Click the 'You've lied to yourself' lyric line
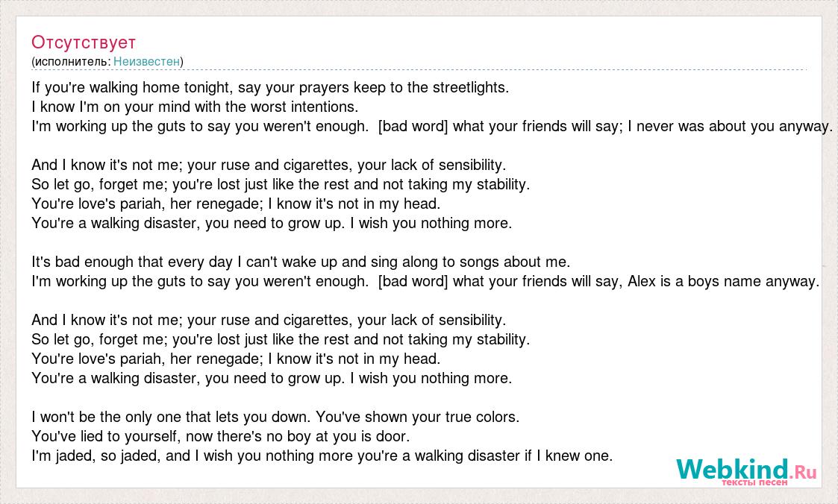The width and height of the screenshot is (838, 504). 220,436
